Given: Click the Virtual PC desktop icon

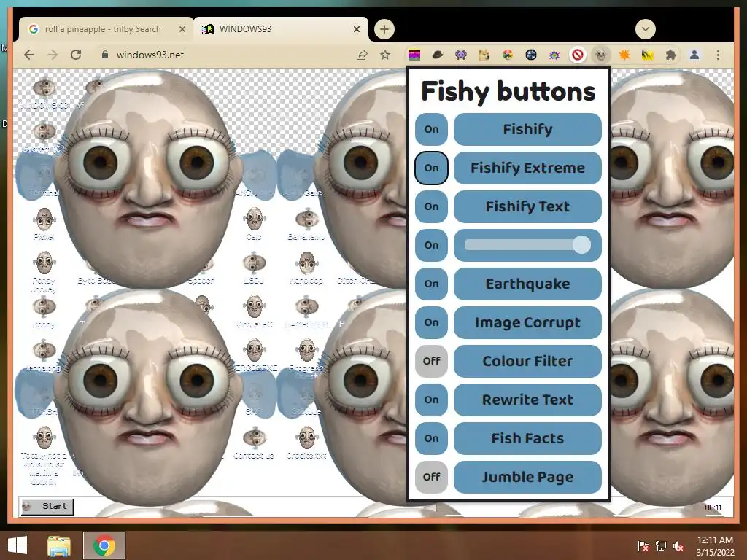Looking at the screenshot, I should 254,311.
